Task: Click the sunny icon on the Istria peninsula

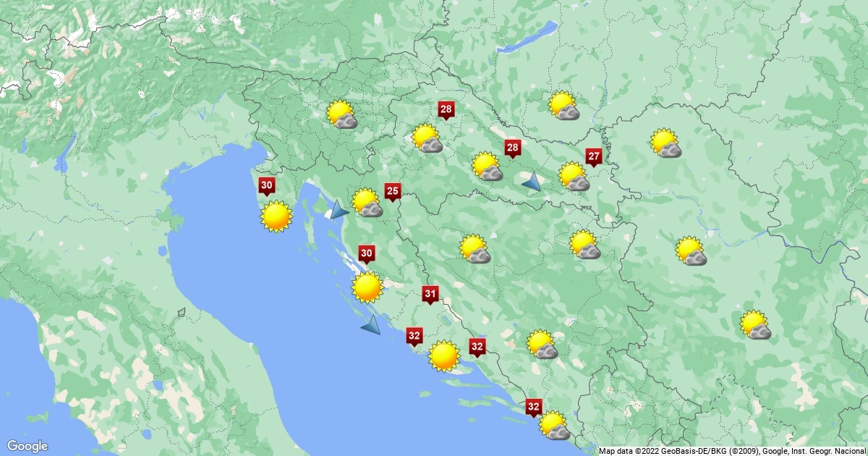Action: (x=276, y=216)
